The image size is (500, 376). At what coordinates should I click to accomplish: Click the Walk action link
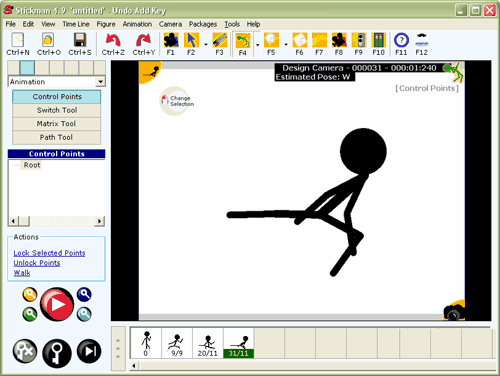coord(22,273)
